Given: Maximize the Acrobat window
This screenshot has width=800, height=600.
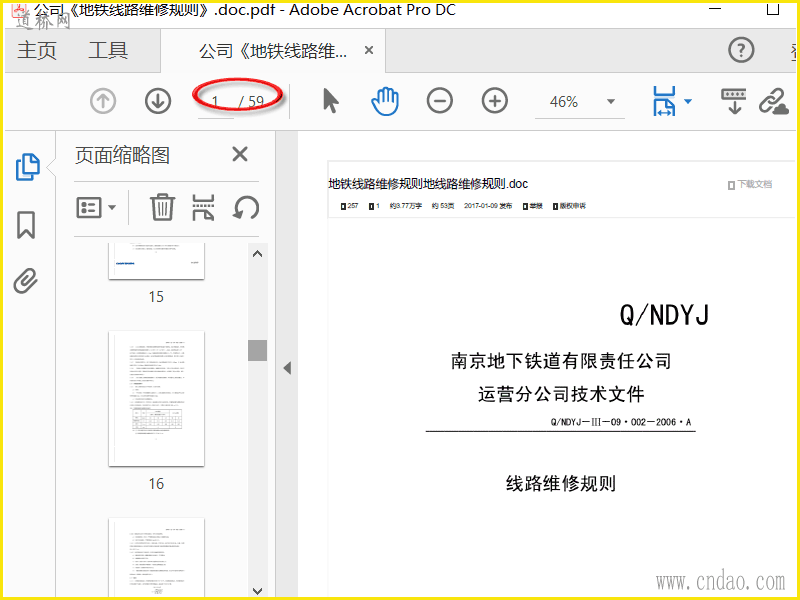Looking at the screenshot, I should pos(773,9).
